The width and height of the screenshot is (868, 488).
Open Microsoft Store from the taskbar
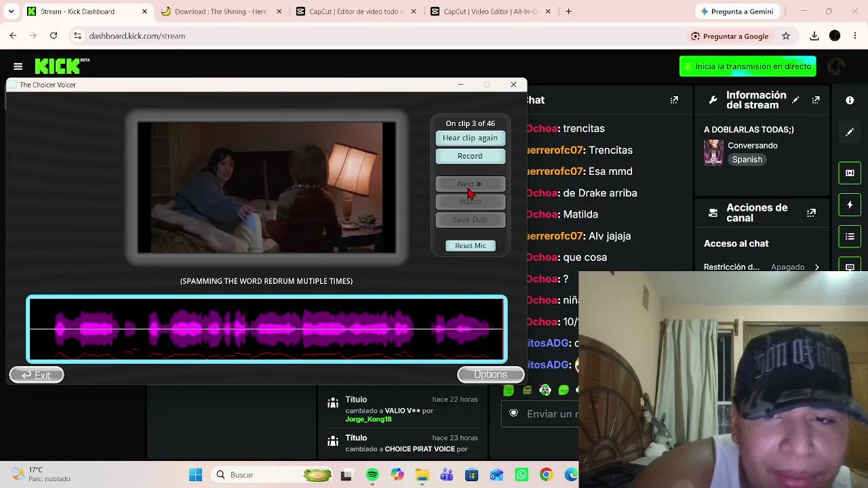(471, 474)
